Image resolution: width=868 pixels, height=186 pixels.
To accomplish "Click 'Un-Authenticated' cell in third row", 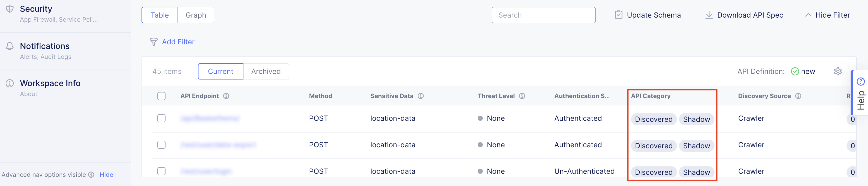I will [x=584, y=171].
